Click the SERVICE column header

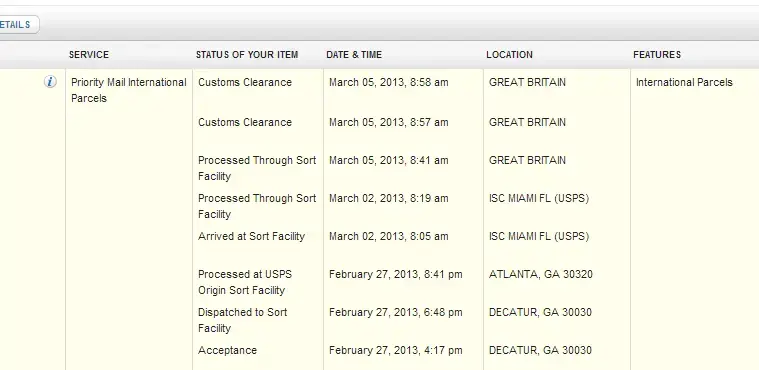[x=89, y=55]
